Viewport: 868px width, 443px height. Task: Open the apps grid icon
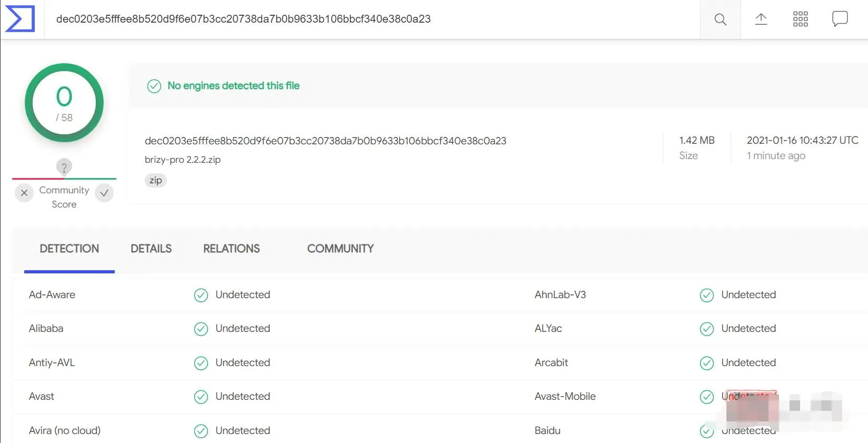click(x=800, y=19)
